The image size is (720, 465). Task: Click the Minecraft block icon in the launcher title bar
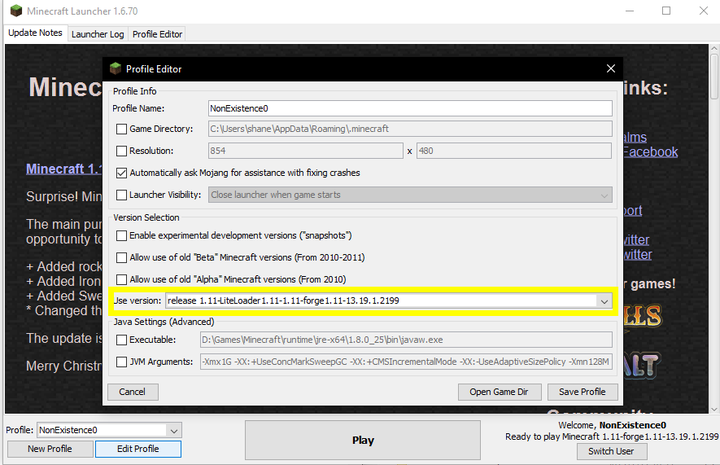(x=16, y=11)
